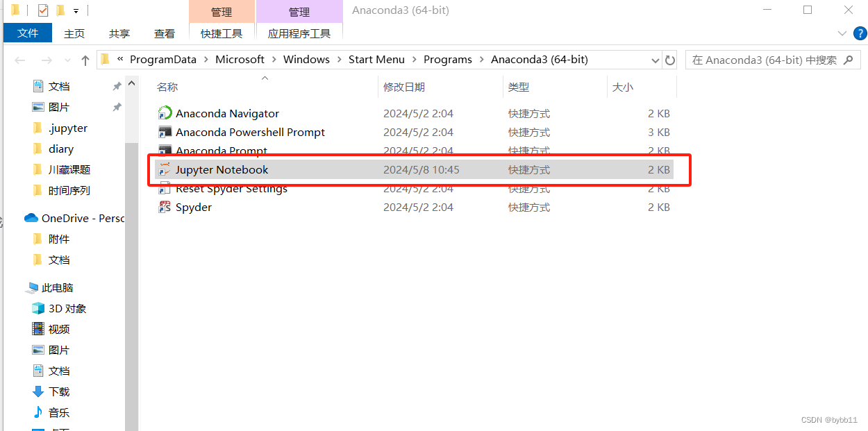Expand the arrow after Start Menu
868x431 pixels.
pos(414,60)
